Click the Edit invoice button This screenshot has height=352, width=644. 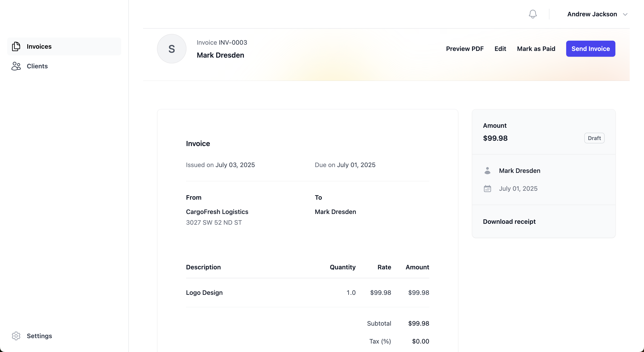(x=500, y=49)
